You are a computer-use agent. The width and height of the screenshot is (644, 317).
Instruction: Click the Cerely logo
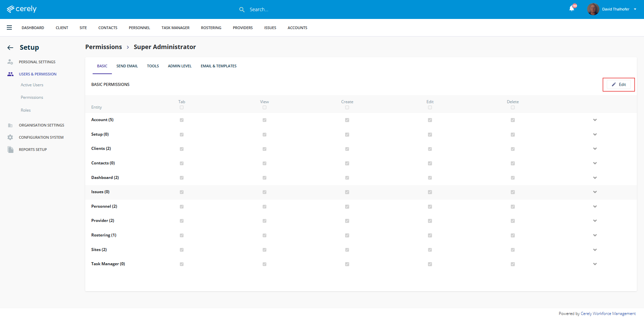point(22,9)
